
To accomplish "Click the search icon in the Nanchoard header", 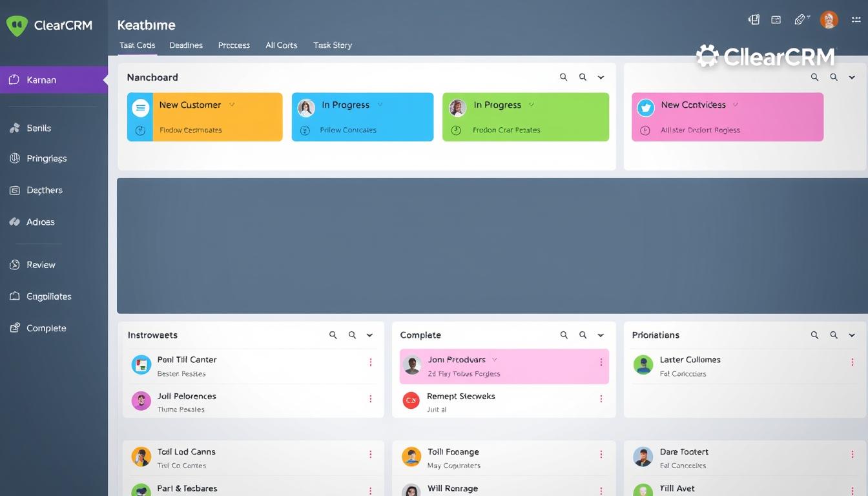I will [x=563, y=77].
